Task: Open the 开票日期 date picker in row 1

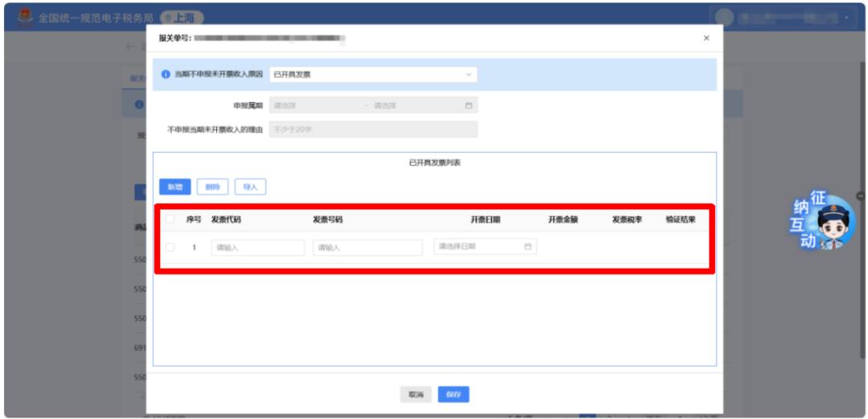Action: (x=485, y=247)
